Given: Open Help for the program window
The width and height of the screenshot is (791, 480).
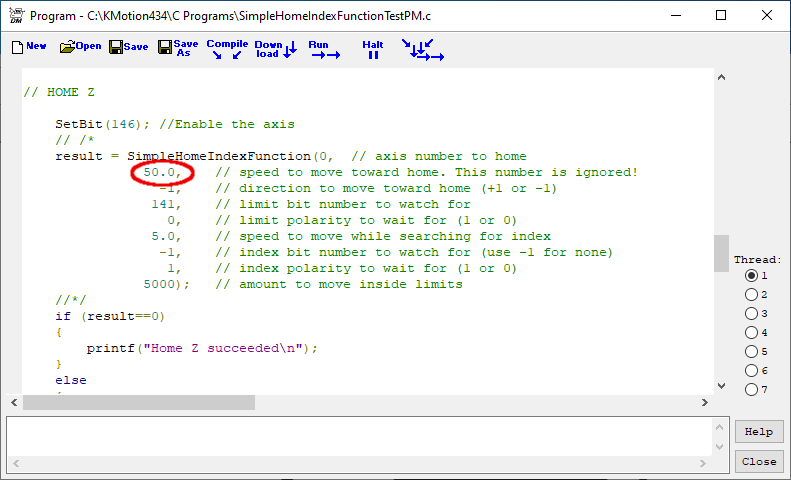Looking at the screenshot, I should (759, 432).
